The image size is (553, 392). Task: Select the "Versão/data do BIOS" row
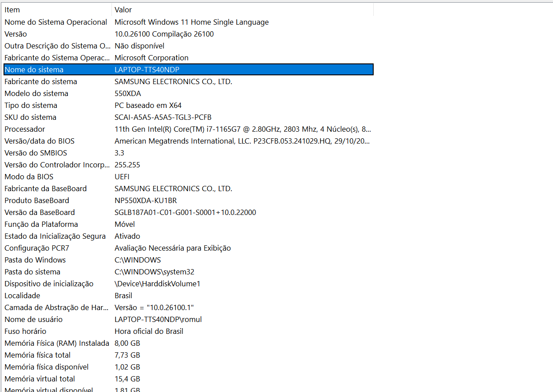(x=189, y=141)
